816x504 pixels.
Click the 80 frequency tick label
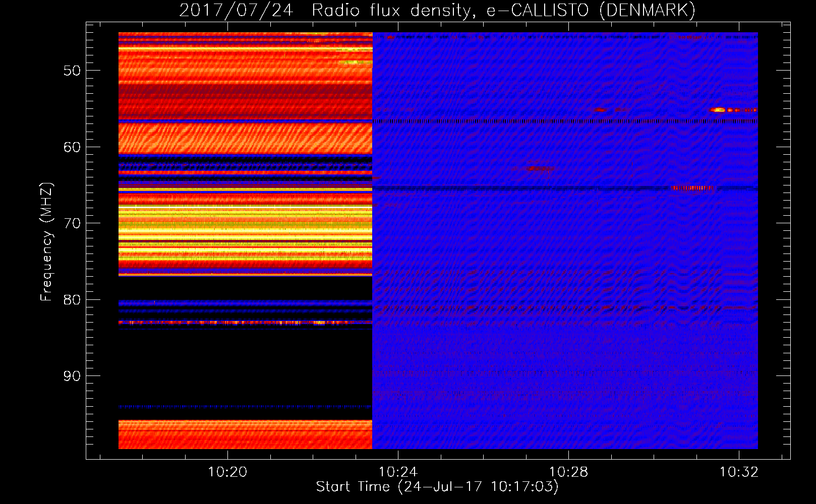72,300
